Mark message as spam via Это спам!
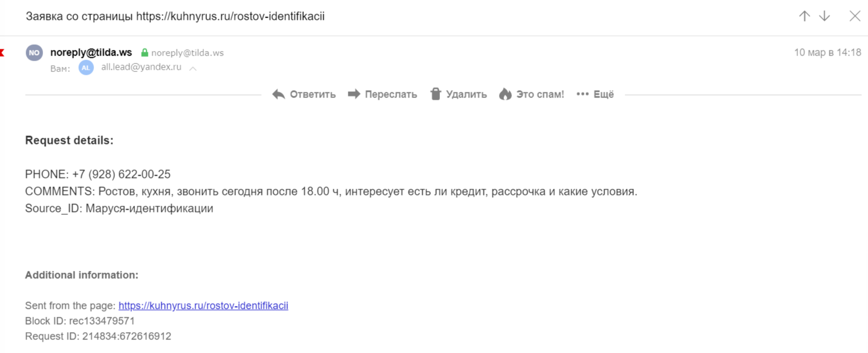Image resolution: width=868 pixels, height=353 pixels. point(531,95)
